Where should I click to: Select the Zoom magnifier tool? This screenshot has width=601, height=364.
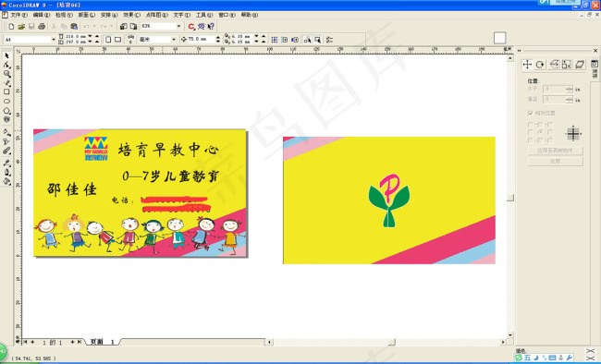[6, 74]
